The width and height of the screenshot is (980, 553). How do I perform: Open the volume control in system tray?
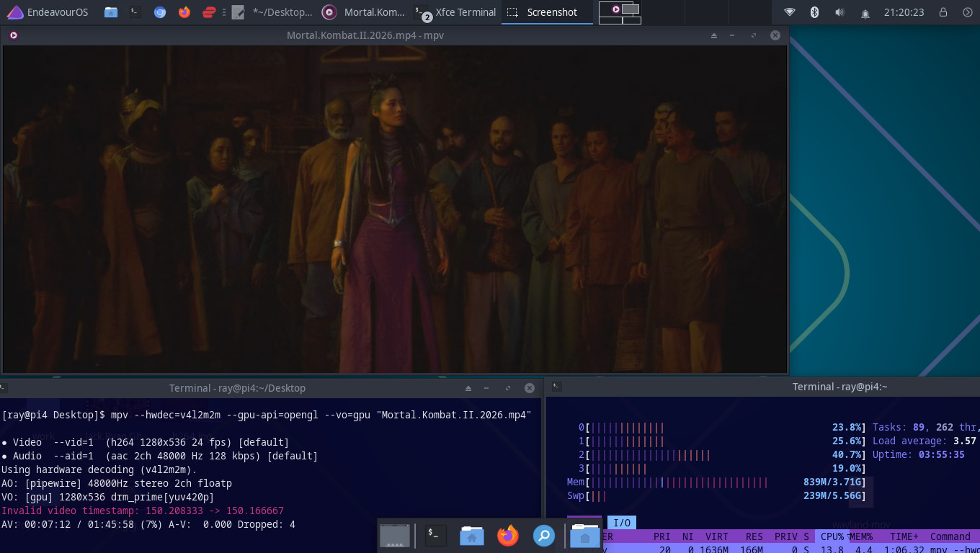click(839, 12)
